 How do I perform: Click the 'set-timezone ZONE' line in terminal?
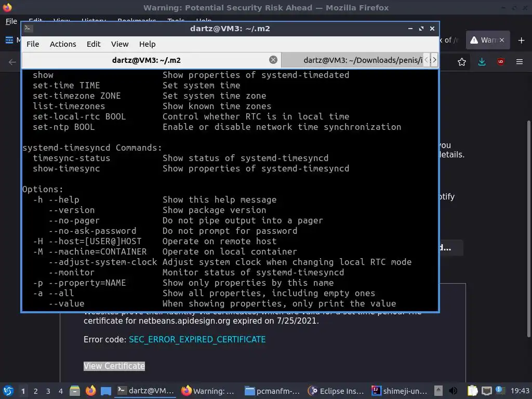click(77, 96)
